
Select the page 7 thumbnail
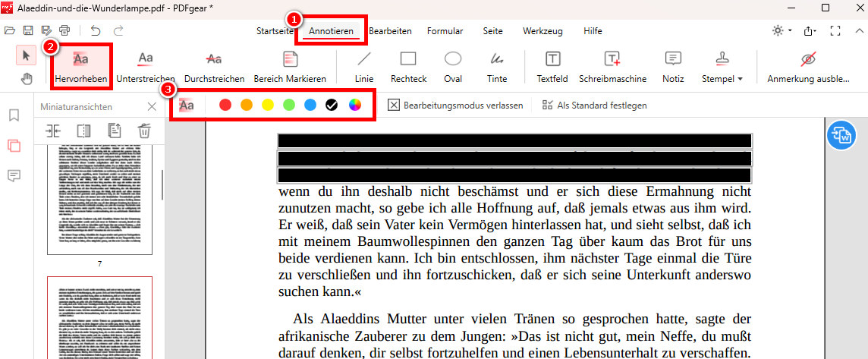tap(99, 200)
